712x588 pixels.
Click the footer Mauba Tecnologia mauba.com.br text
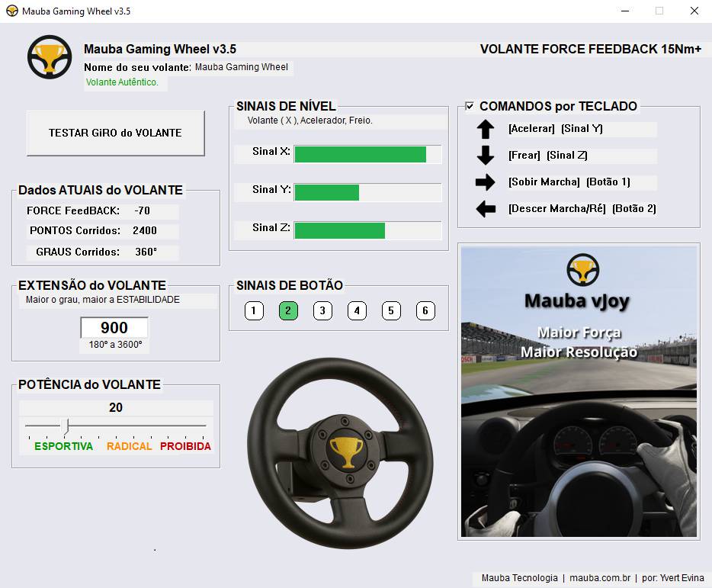[x=592, y=578]
